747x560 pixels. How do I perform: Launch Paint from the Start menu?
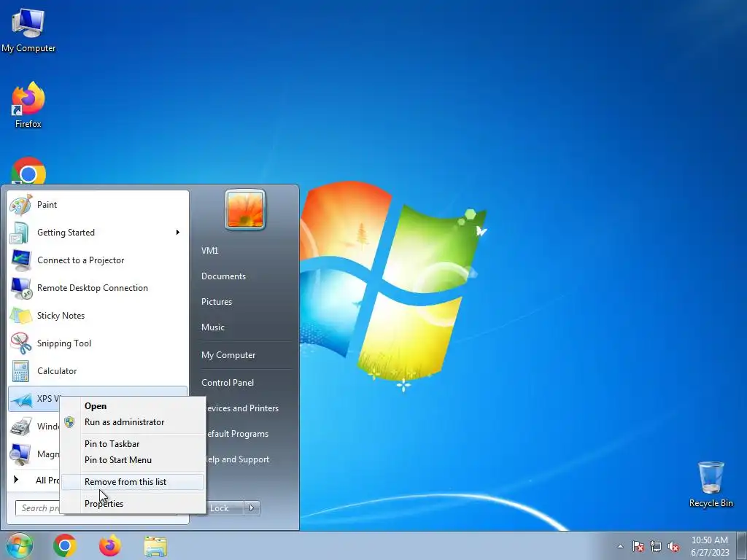tap(98, 205)
